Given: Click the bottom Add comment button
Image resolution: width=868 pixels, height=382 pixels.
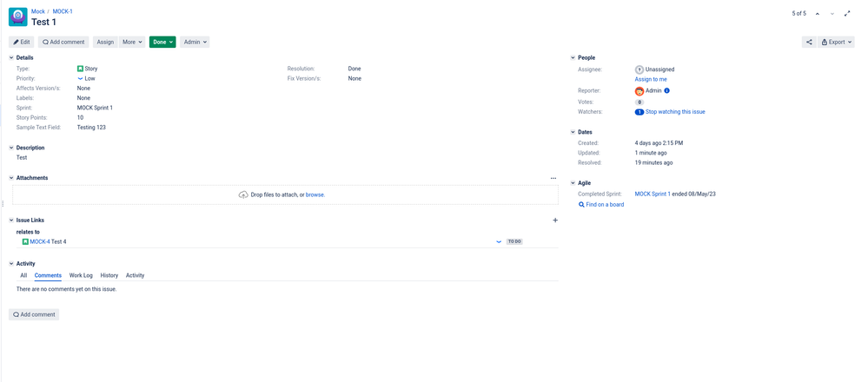Looking at the screenshot, I should tap(35, 314).
